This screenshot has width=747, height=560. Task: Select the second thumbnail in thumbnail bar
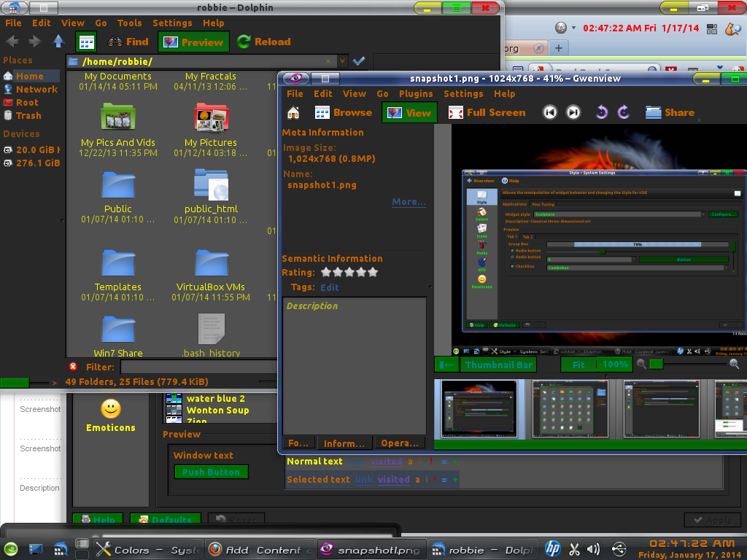570,409
